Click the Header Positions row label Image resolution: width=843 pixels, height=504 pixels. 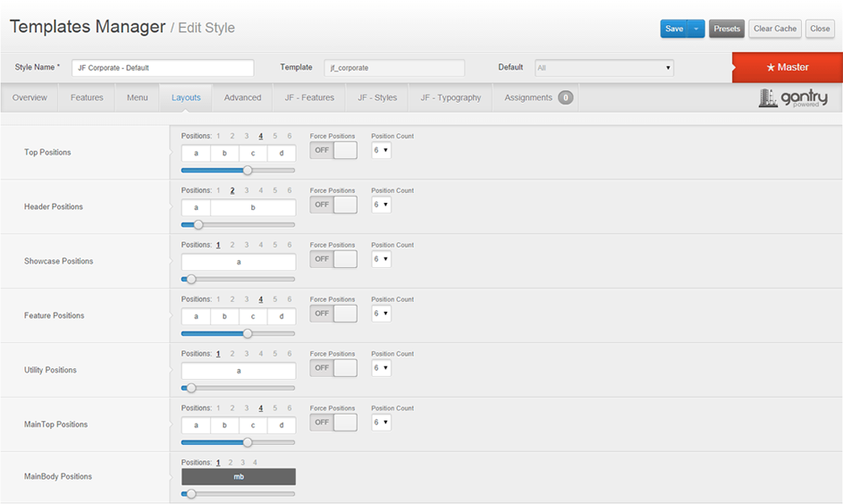point(53,206)
